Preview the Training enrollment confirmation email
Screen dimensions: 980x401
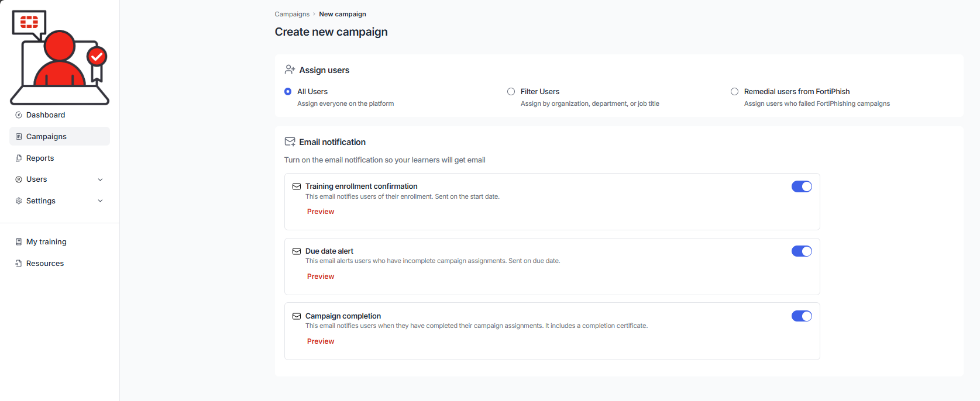[321, 212]
